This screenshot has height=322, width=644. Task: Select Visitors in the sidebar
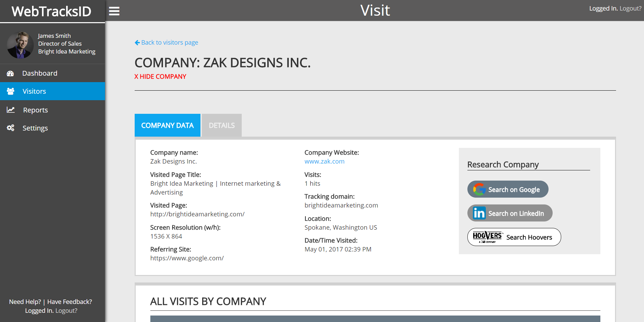pyautogui.click(x=53, y=91)
